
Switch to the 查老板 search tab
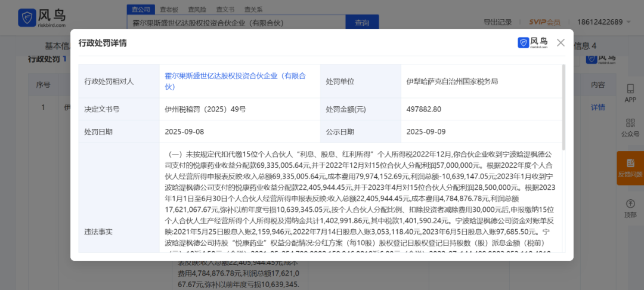[169, 10]
